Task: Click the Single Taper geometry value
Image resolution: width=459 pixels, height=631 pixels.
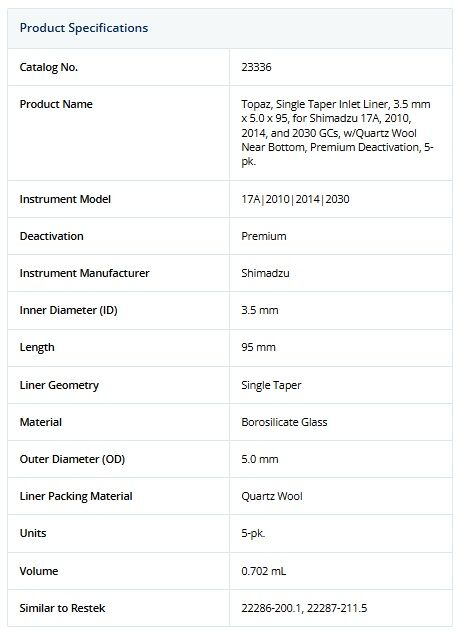Action: tap(271, 385)
